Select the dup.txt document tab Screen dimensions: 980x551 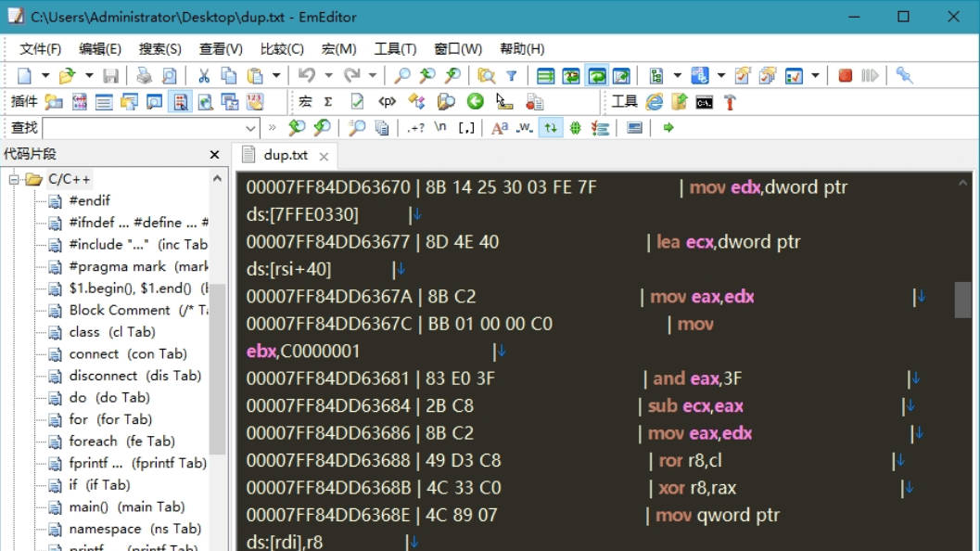285,155
